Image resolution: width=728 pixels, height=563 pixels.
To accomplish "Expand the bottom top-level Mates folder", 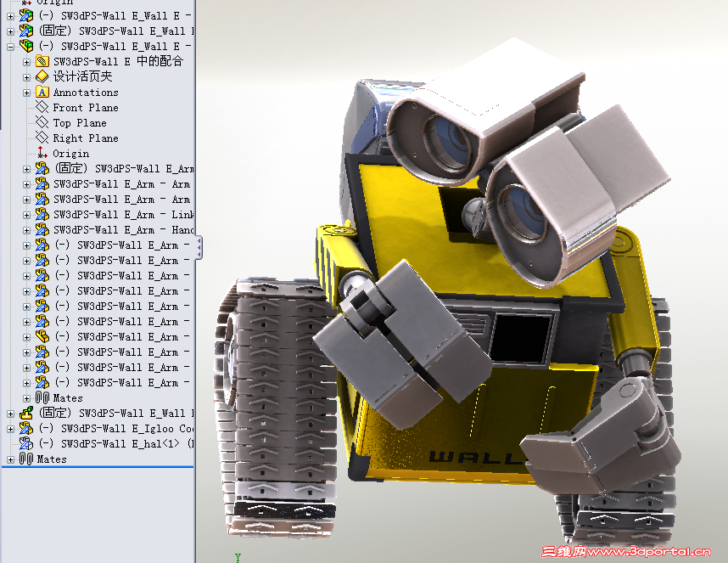I will (x=11, y=460).
